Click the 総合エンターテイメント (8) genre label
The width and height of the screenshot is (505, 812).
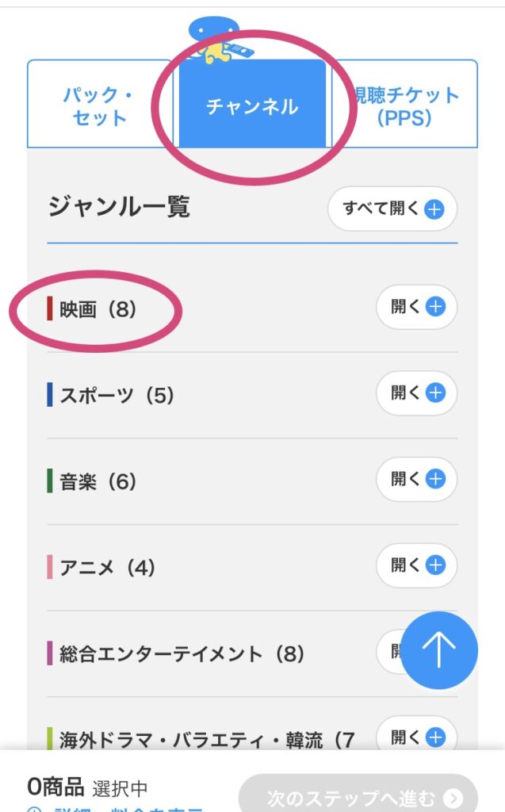point(182,654)
